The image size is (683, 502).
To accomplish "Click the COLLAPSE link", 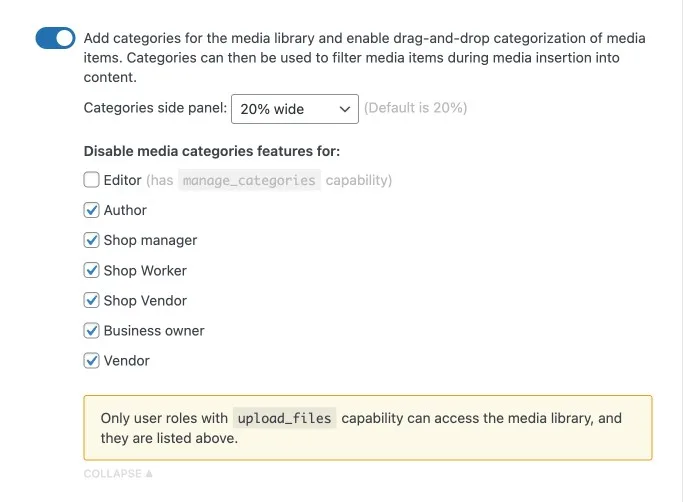I will pyautogui.click(x=113, y=474).
